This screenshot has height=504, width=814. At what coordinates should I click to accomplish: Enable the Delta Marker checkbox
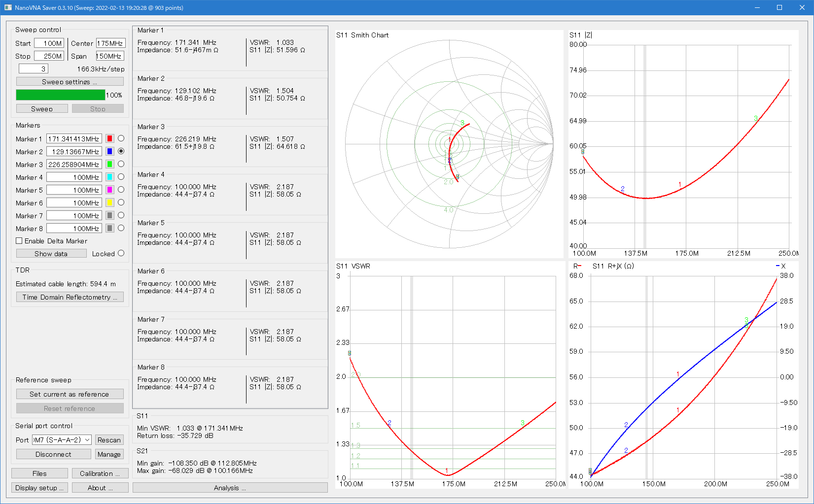(x=19, y=241)
